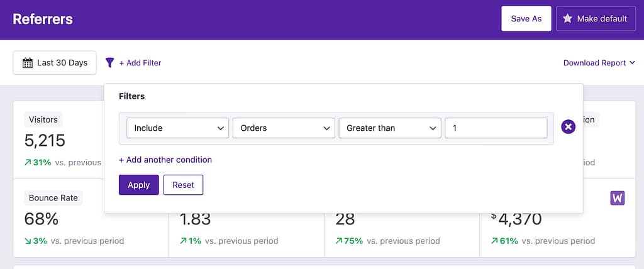Click the filter value input showing 1
This screenshot has width=644, height=269.
(x=496, y=128)
